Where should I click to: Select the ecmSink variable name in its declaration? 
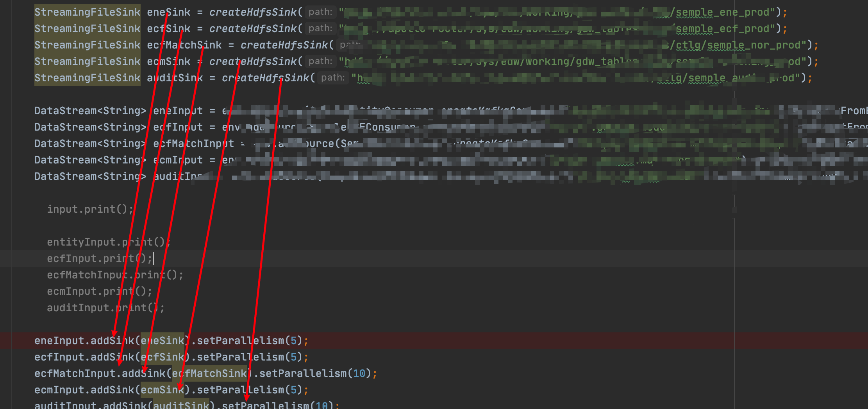point(169,61)
